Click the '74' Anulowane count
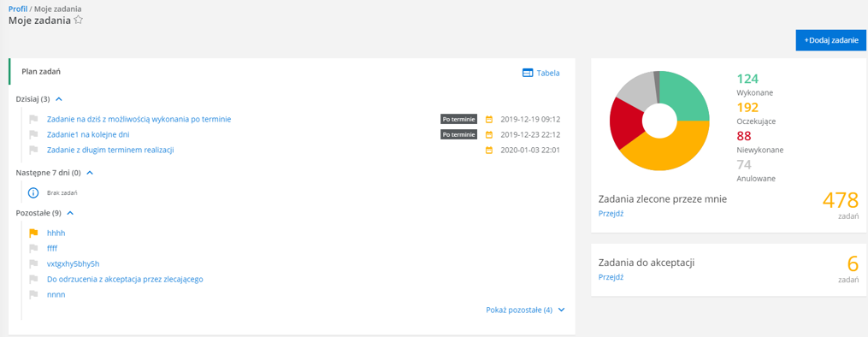The image size is (868, 337). tap(743, 165)
